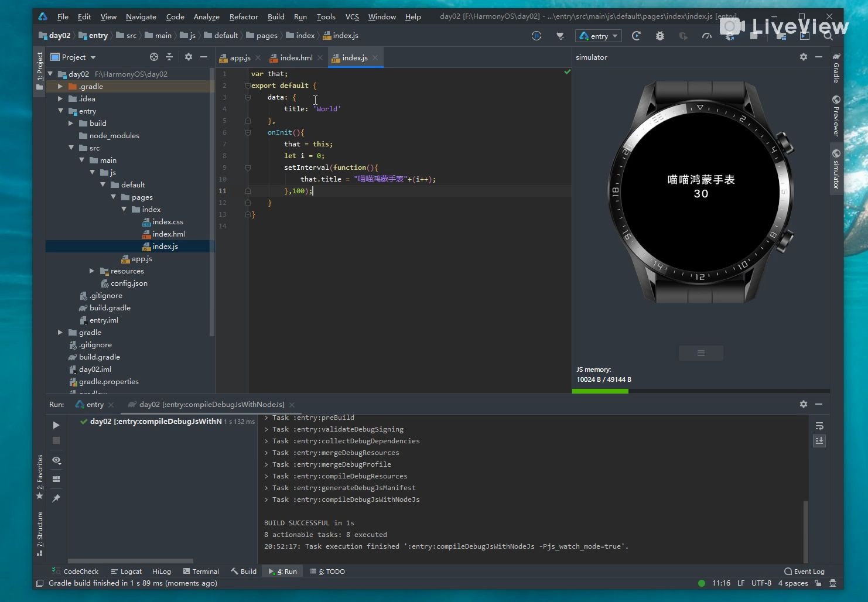Open the Favorites side tool window
This screenshot has height=602, width=868.
(40, 476)
